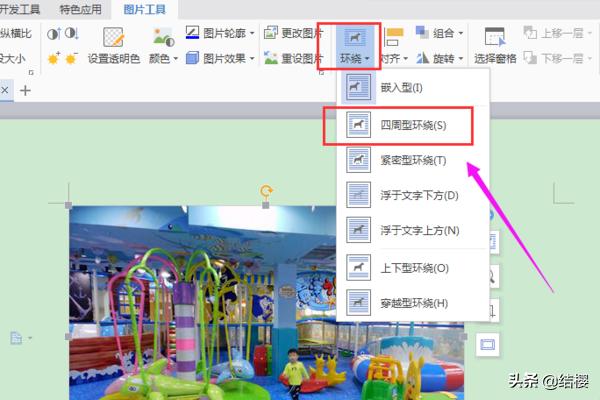Open the 组合 dropdown
The width and height of the screenshot is (600, 400).
pos(439,33)
